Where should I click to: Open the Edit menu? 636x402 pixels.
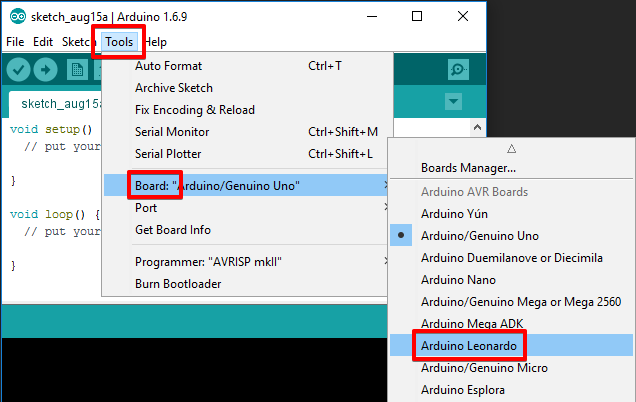tap(43, 42)
